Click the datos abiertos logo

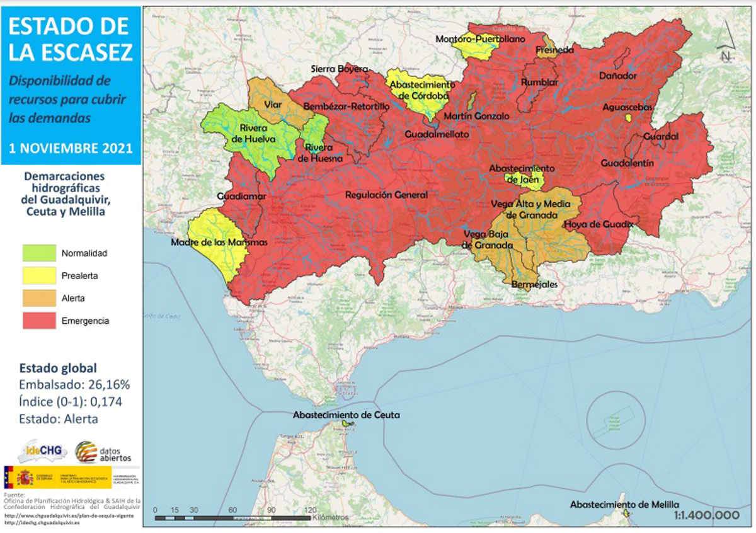click(x=104, y=452)
